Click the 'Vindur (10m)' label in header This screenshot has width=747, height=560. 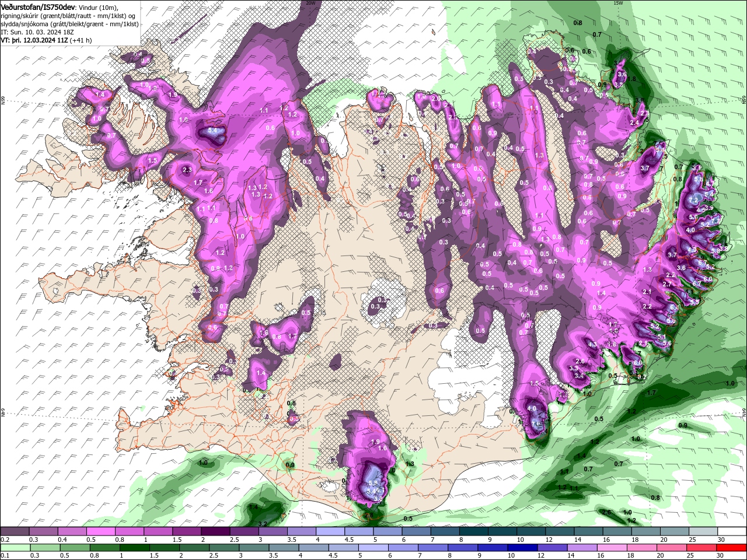(x=97, y=7)
